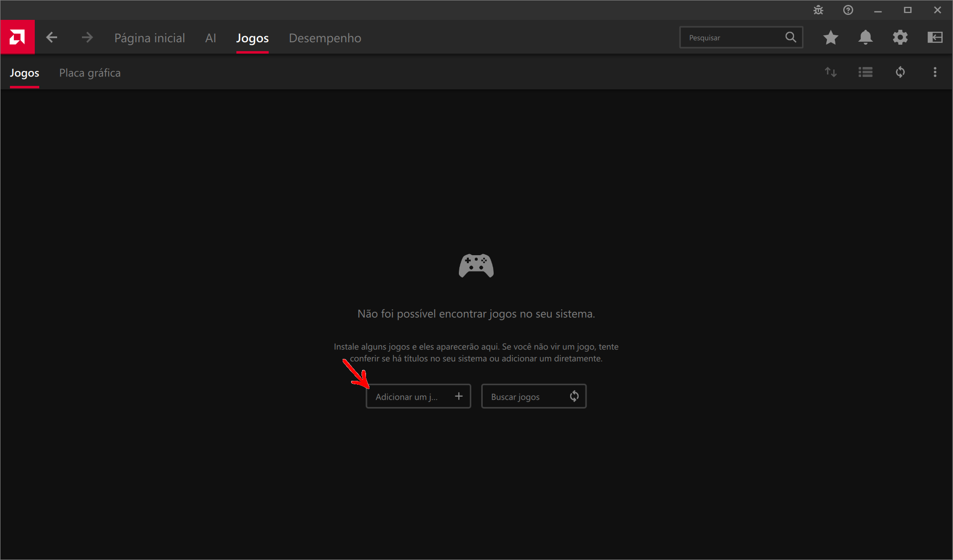Go forward with the right arrow
Viewport: 953px width, 560px height.
coord(87,37)
